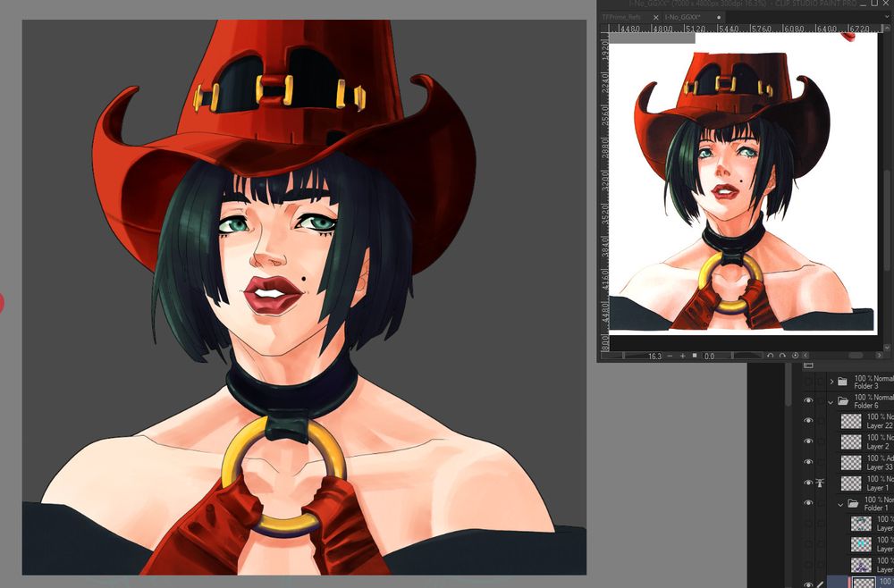Expand the Folder 3 layer group

point(831,380)
